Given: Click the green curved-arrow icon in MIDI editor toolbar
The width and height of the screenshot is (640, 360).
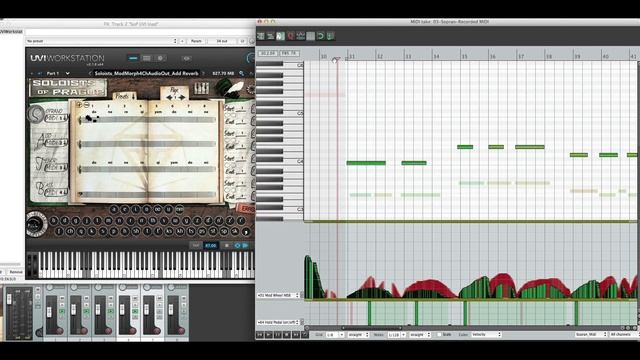Looking at the screenshot, I should click(320, 36).
